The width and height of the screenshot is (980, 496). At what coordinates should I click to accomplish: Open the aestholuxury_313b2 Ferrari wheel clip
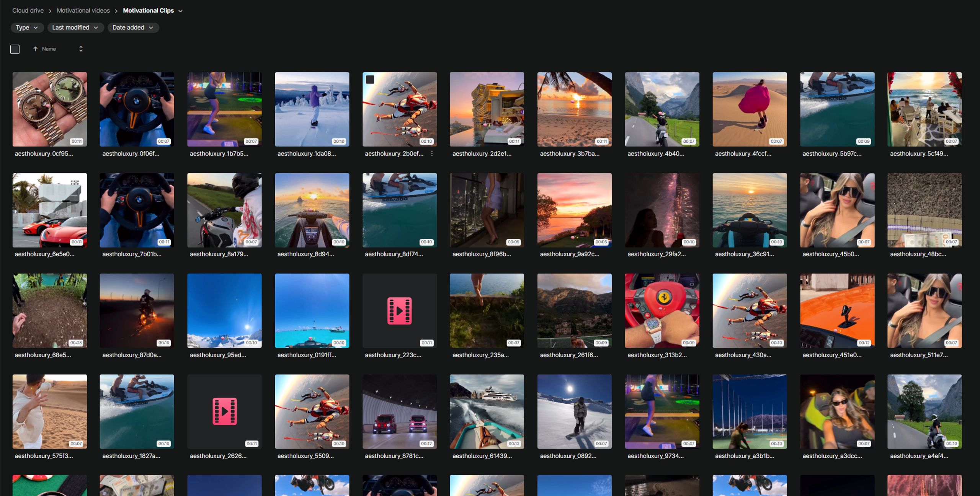[662, 311]
